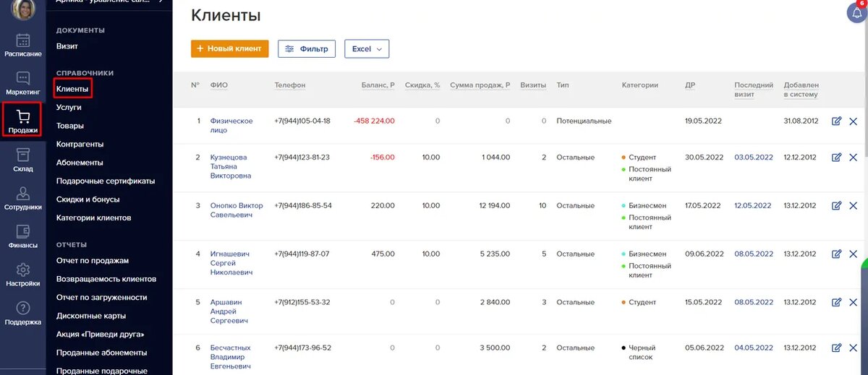This screenshot has width=868, height=375.
Task: Open client Физическое лицо profile
Action: [231, 126]
